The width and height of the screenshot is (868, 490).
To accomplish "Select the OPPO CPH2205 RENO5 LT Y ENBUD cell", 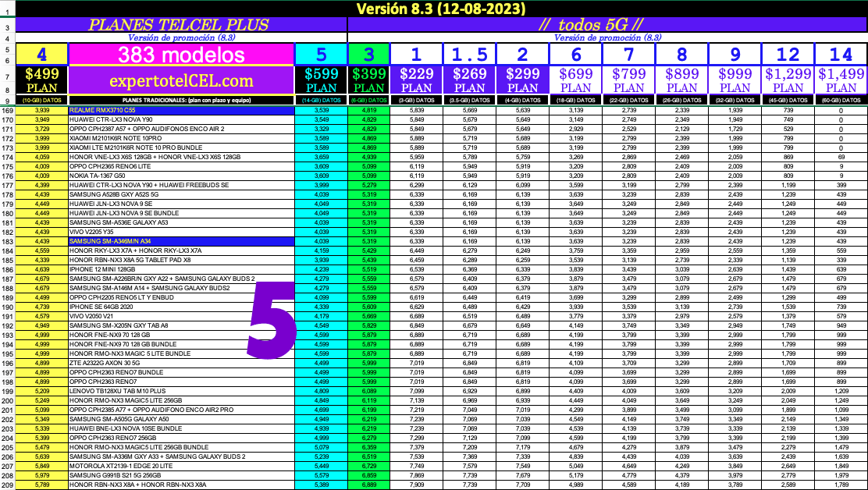I will tap(181, 297).
